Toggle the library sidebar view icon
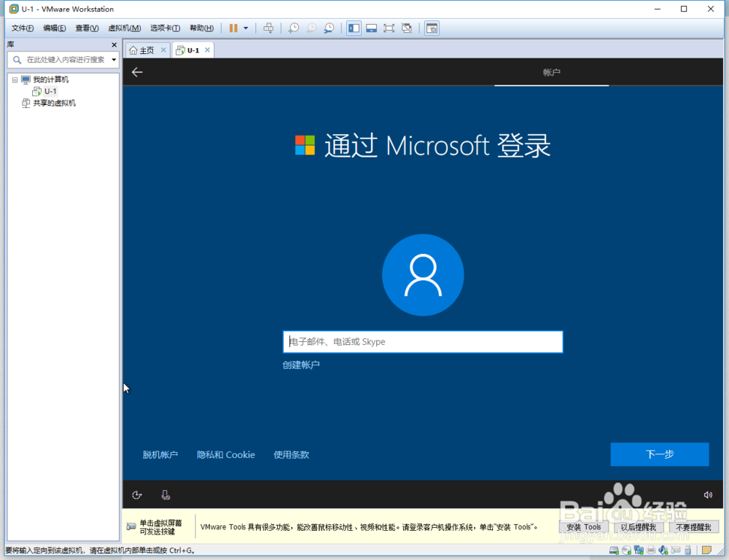This screenshot has height=560, width=729. pyautogui.click(x=354, y=28)
